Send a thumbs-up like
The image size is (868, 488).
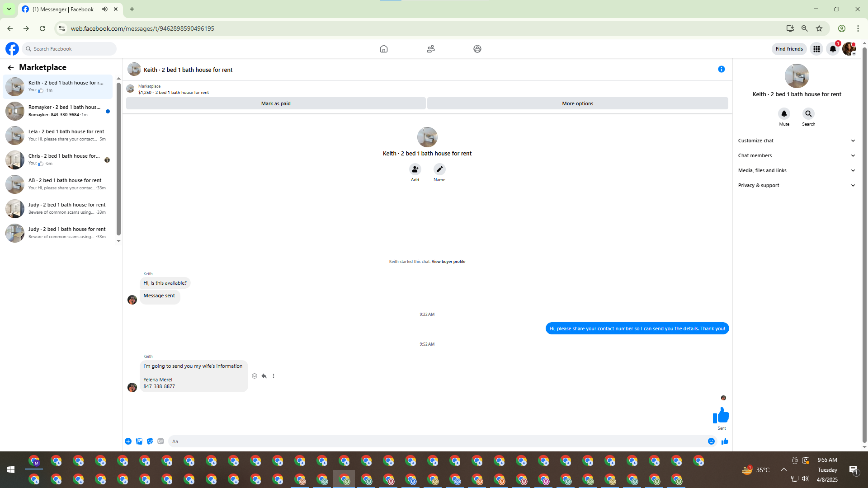(725, 441)
